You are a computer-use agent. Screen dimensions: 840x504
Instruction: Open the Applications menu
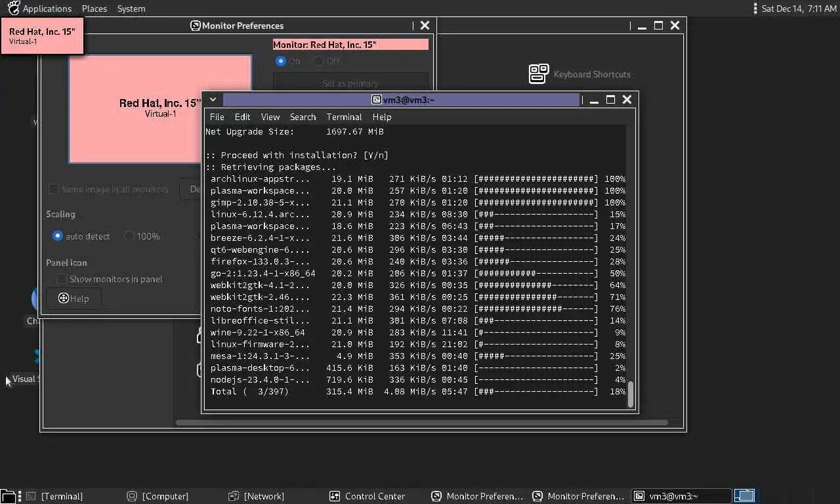click(x=47, y=9)
